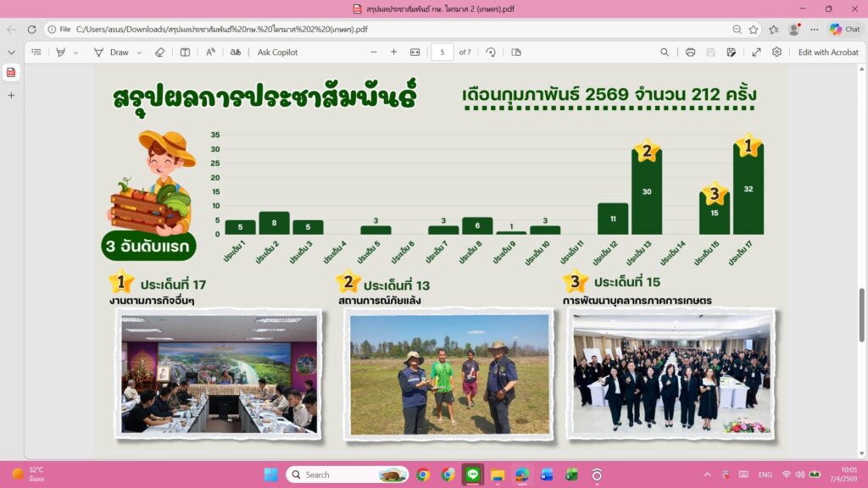Click the page number input field
Screen dimensions: 868x488
442,53
